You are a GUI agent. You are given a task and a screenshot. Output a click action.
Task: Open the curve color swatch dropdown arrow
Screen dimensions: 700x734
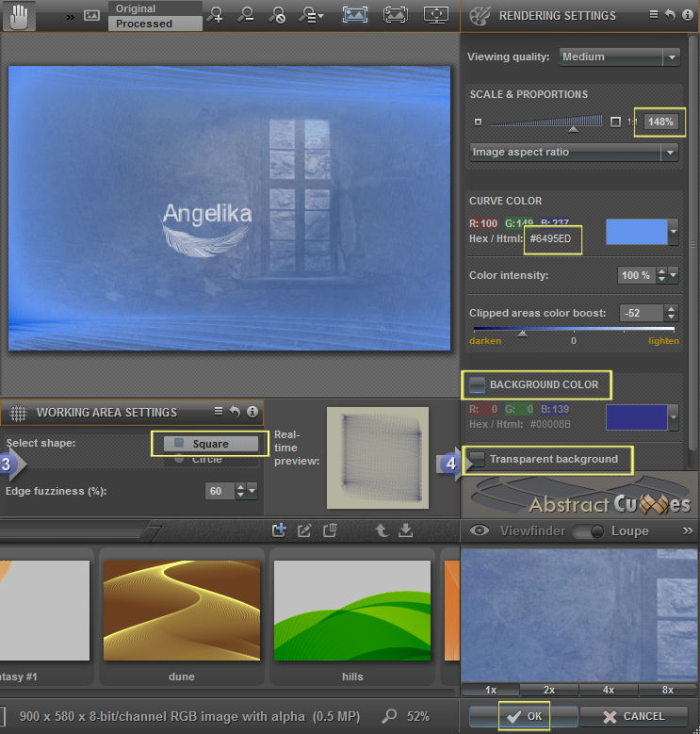point(673,231)
